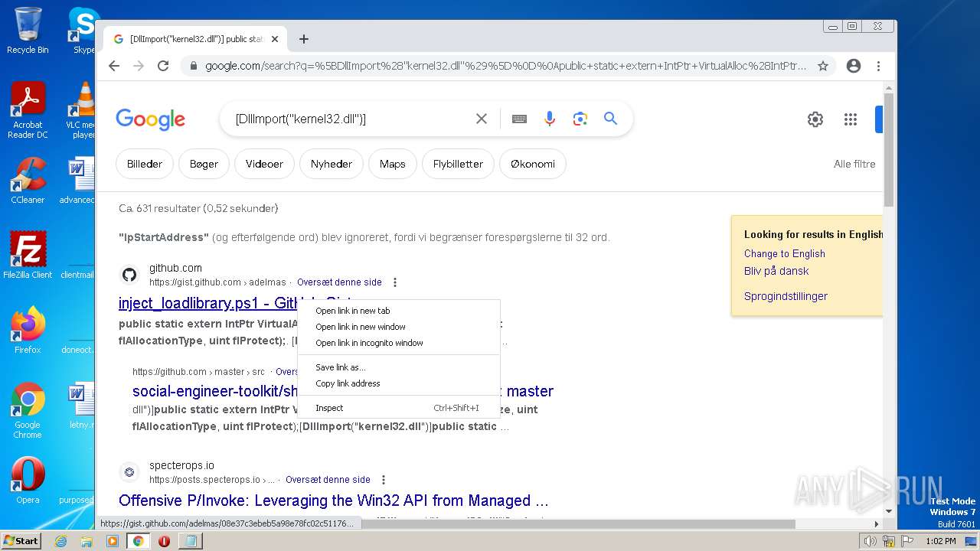Start voice search with microphone
This screenshot has width=980, height=551.
[x=550, y=119]
